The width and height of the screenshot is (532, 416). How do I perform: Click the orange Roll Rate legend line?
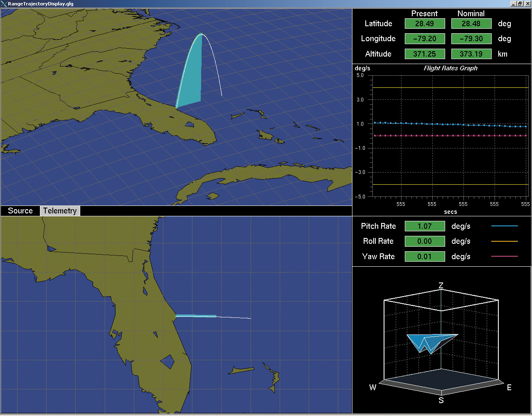pos(505,241)
